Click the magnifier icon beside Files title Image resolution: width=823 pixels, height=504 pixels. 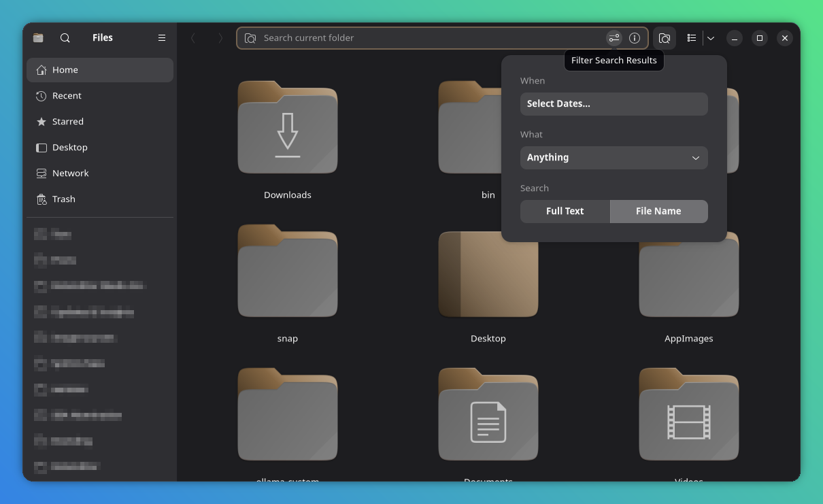click(65, 38)
